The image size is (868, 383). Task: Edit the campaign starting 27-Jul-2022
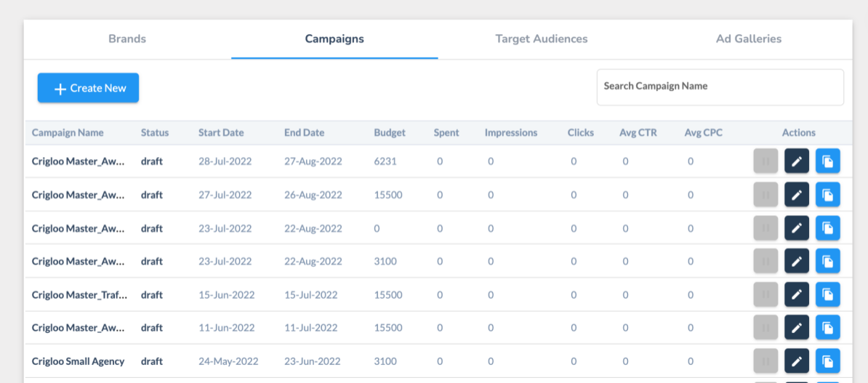click(x=797, y=194)
